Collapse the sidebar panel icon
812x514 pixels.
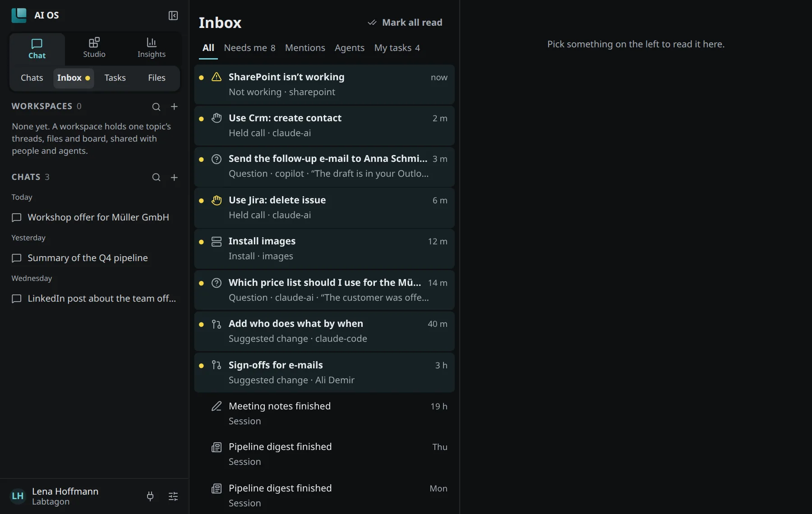[173, 16]
